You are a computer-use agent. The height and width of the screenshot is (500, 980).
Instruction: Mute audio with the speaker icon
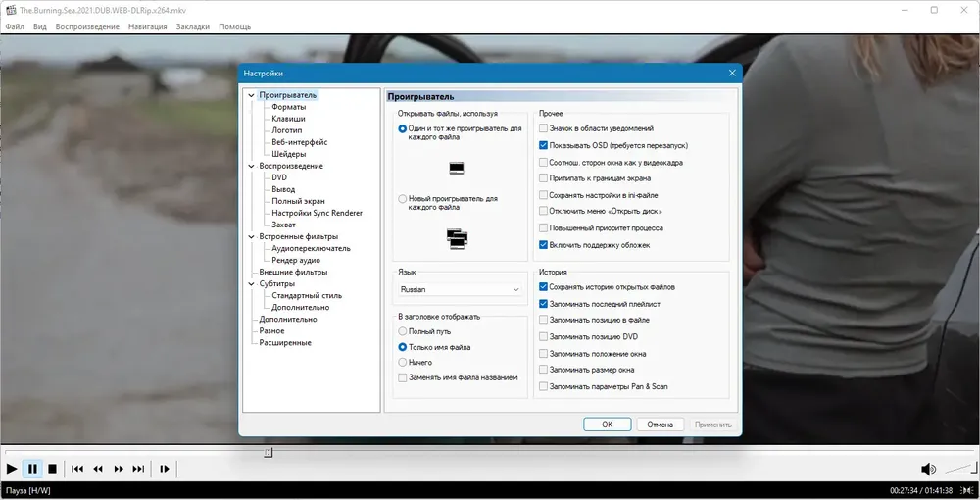coord(928,469)
